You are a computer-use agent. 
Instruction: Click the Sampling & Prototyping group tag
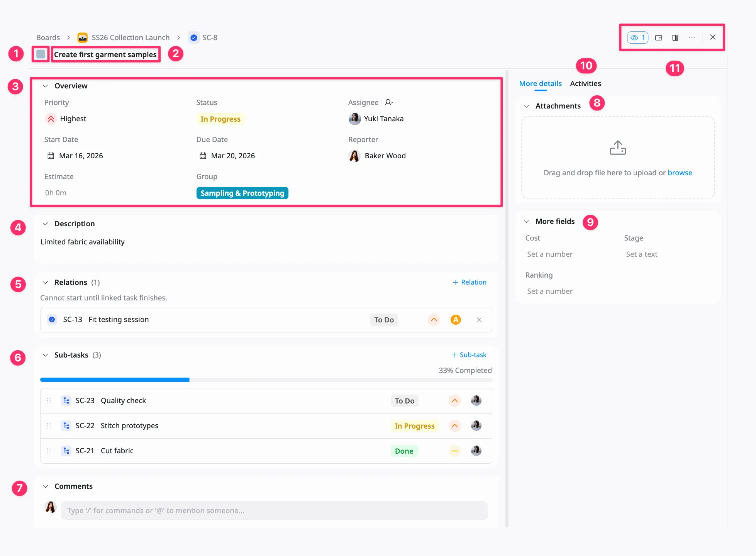coord(242,193)
